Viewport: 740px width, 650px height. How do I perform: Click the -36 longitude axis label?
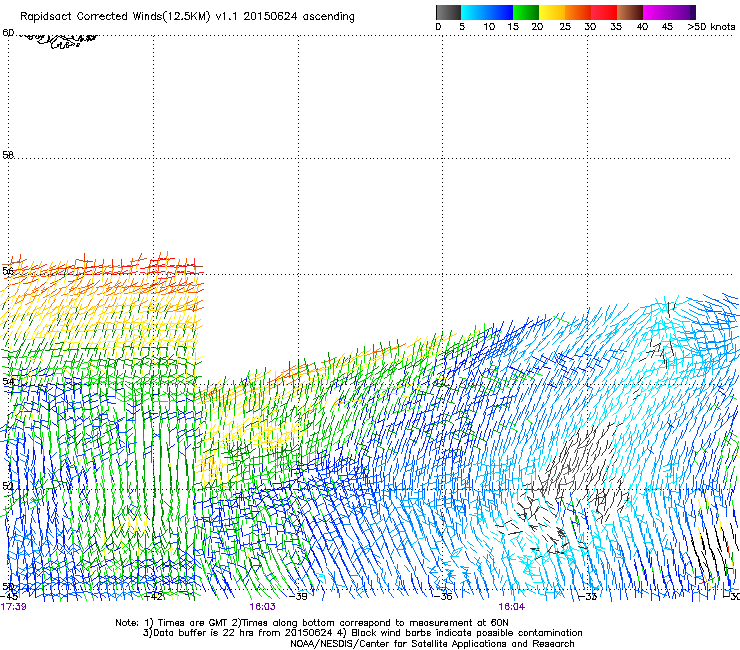pyautogui.click(x=443, y=596)
